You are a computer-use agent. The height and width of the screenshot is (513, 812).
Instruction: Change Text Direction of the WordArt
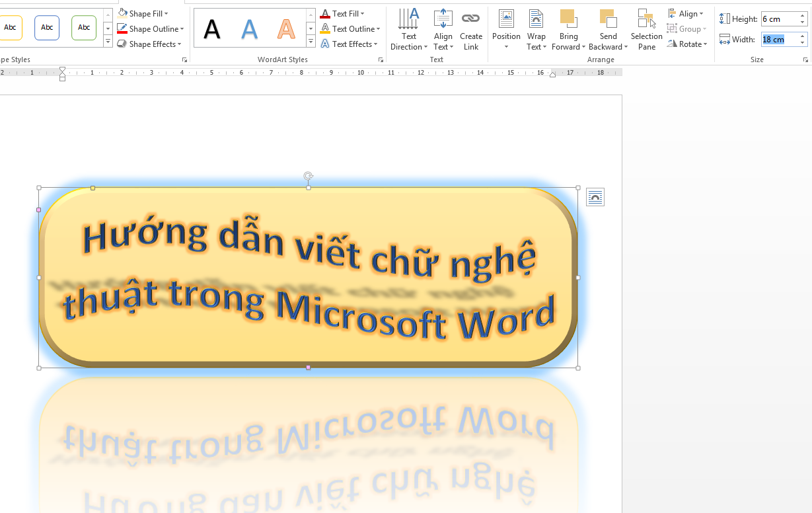408,28
